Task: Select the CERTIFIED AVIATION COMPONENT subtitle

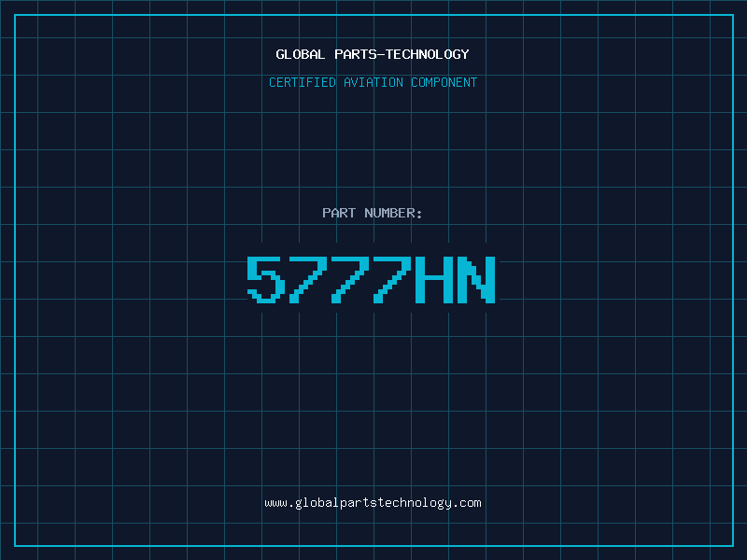Action: tap(373, 82)
